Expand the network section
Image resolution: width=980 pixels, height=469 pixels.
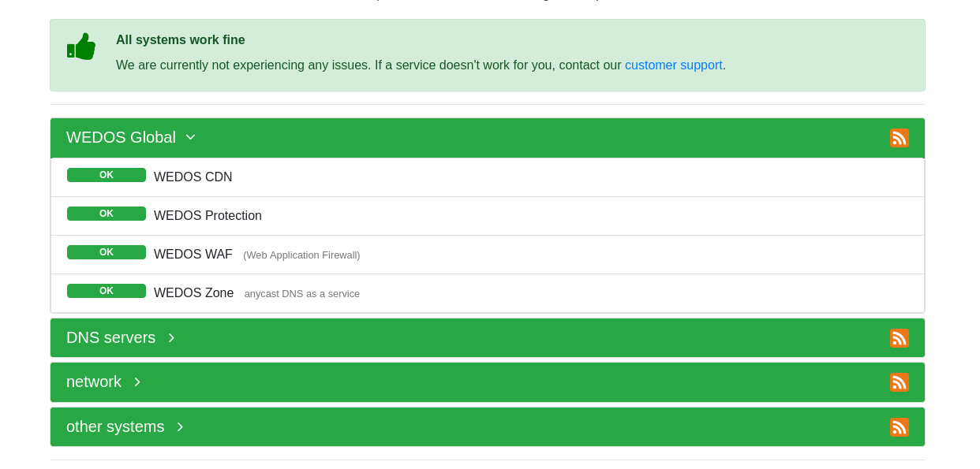(x=137, y=382)
